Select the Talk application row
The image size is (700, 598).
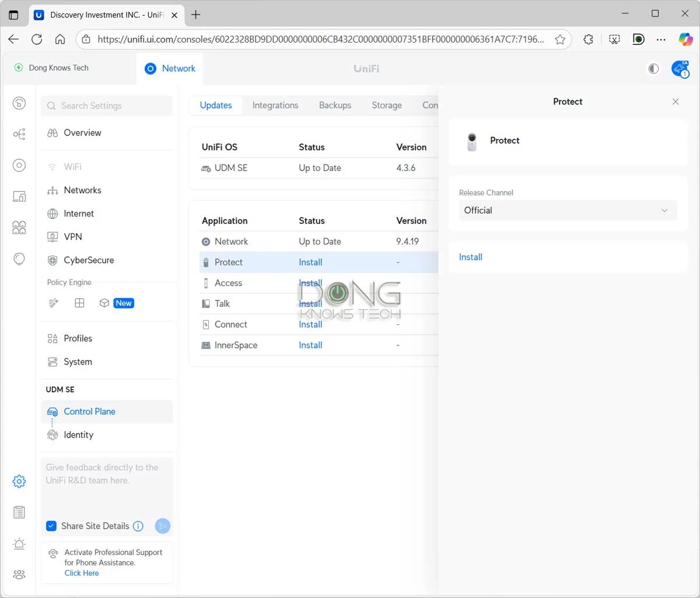point(318,303)
